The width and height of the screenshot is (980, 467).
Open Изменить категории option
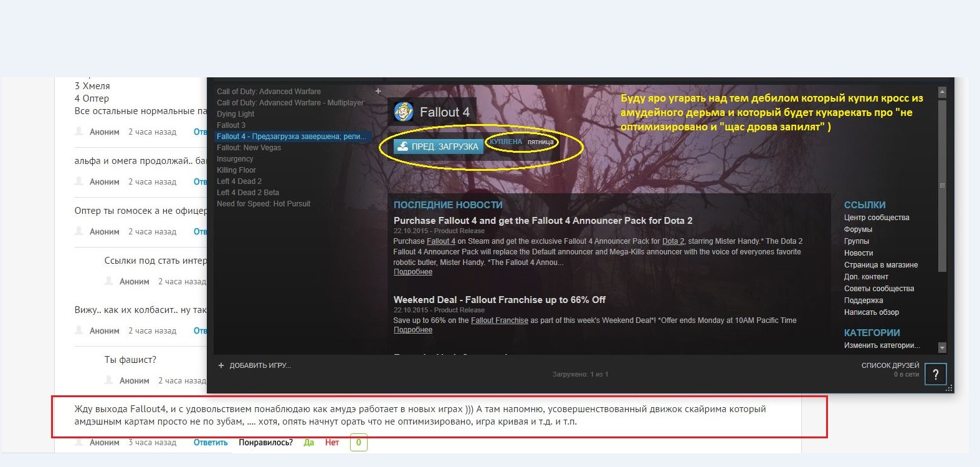pos(881,345)
